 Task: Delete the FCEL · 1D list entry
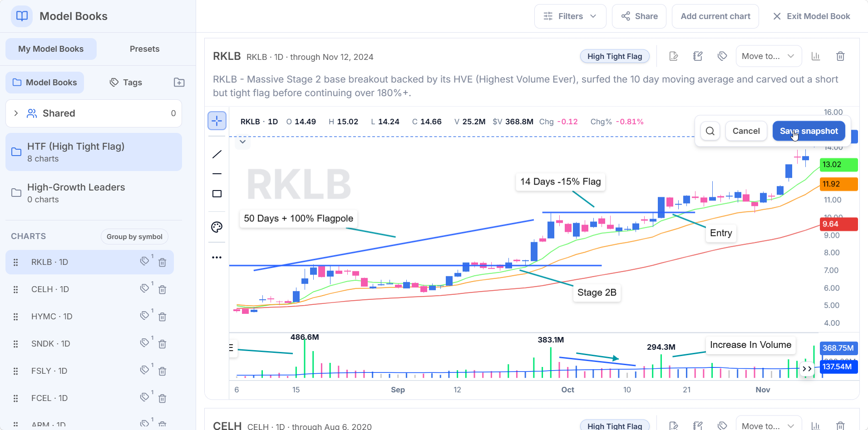(162, 398)
